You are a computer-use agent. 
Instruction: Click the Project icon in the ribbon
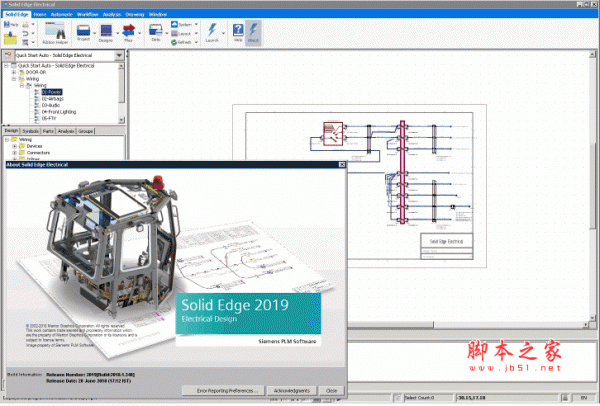[x=83, y=30]
